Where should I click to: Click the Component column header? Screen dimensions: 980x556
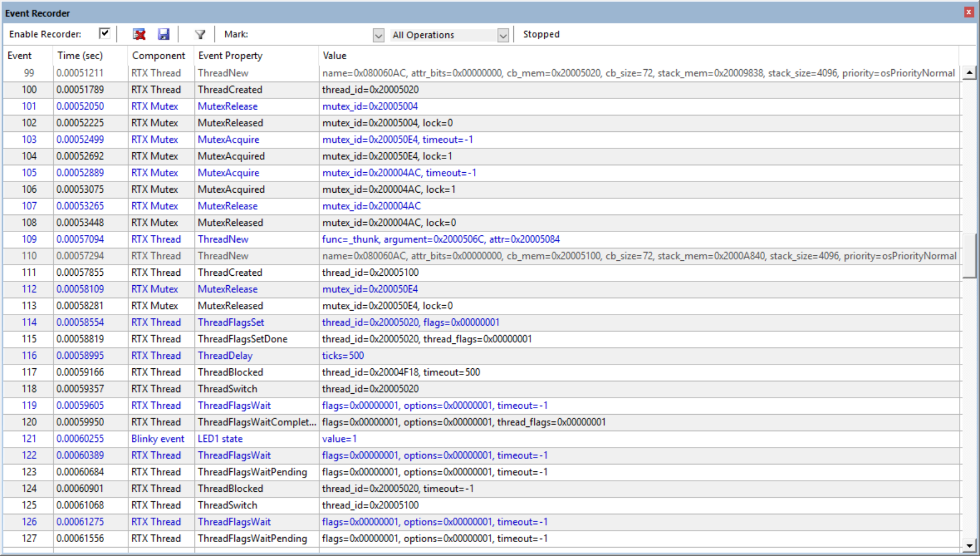158,55
